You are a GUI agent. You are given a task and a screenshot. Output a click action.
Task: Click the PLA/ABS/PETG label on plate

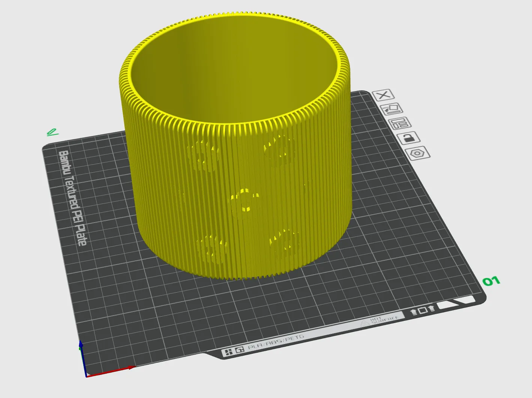pyautogui.click(x=276, y=342)
